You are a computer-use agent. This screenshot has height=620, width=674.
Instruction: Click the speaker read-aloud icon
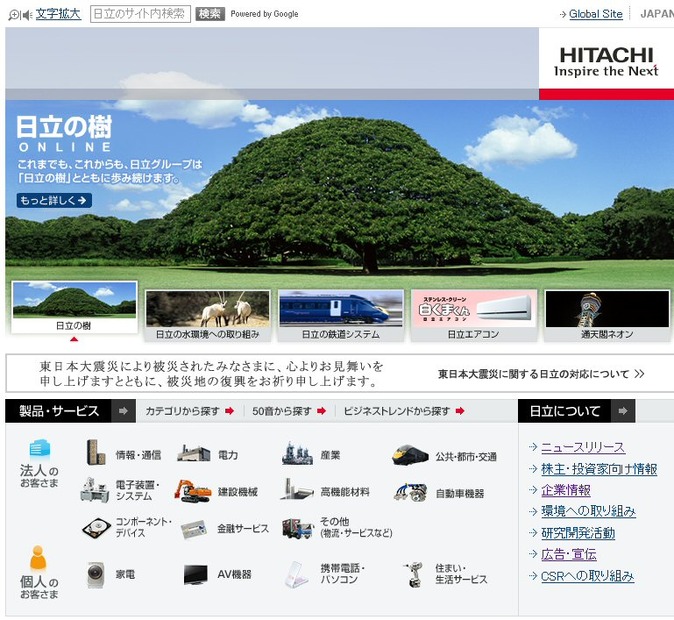click(x=27, y=15)
